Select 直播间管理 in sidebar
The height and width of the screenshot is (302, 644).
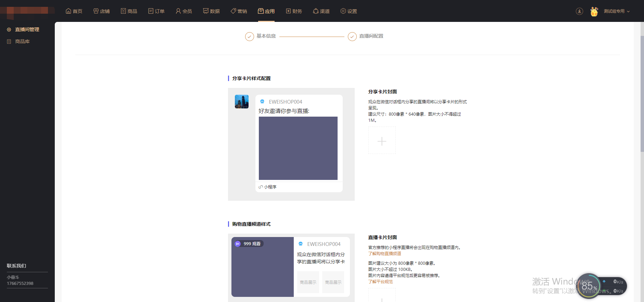(27, 30)
